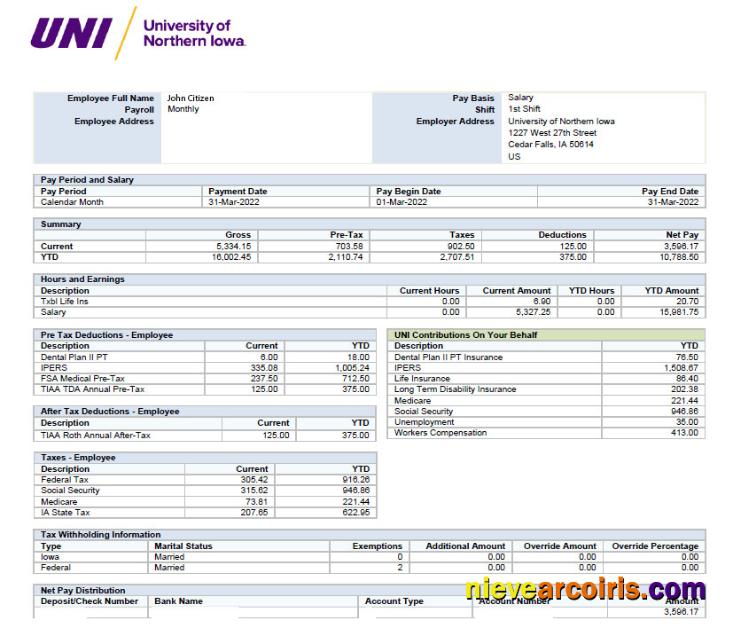
Task: Click the current Net Pay value 3,596.17 in Summary
Action: 680,246
